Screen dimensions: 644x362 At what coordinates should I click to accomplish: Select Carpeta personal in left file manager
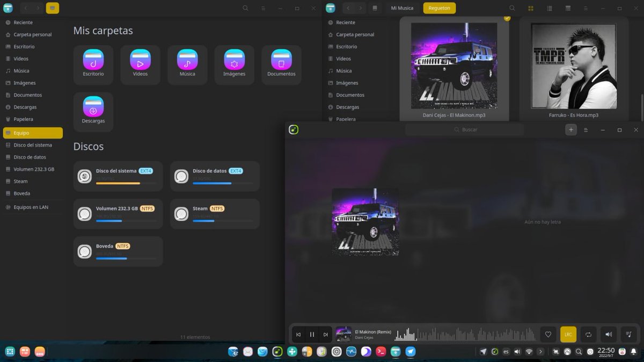[x=32, y=34]
